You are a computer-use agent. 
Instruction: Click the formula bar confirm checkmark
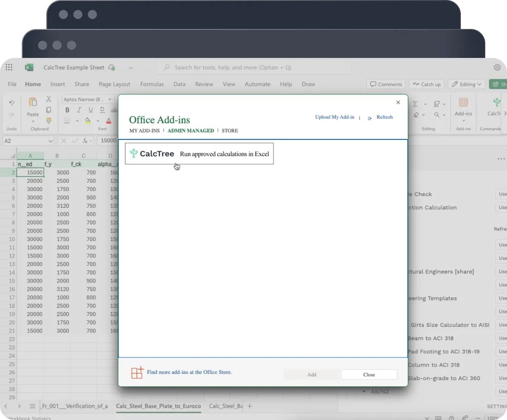tap(75, 141)
